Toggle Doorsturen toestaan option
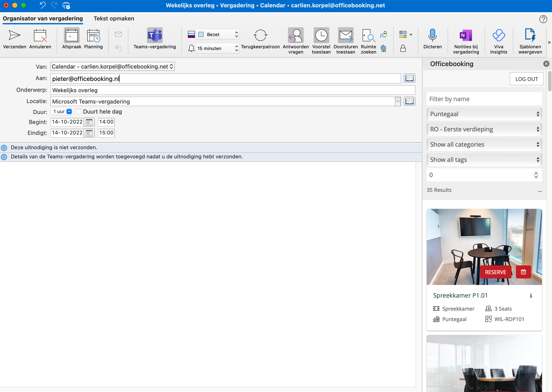 345,41
